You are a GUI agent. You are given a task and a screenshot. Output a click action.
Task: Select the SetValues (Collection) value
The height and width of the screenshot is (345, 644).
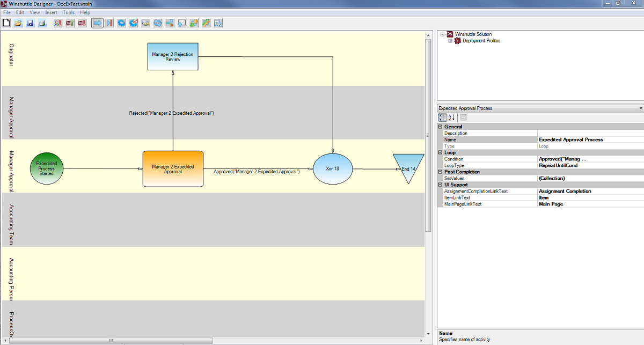tap(590, 178)
